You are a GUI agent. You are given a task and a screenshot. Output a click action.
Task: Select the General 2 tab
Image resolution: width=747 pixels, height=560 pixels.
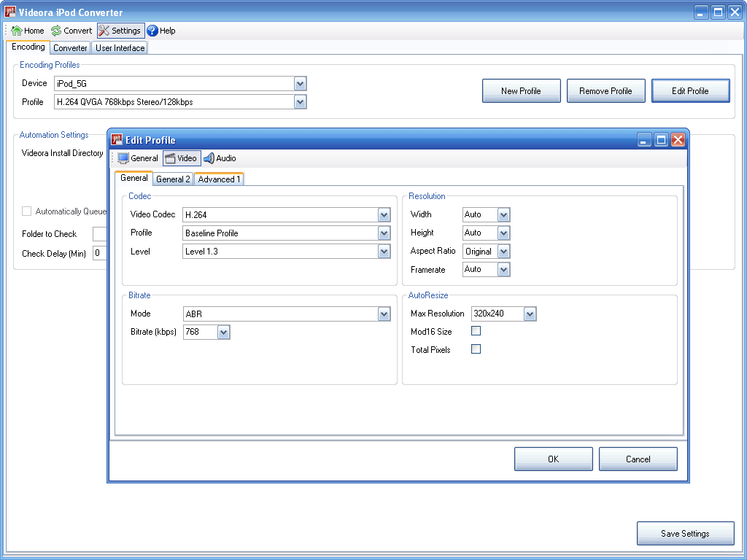pos(173,179)
